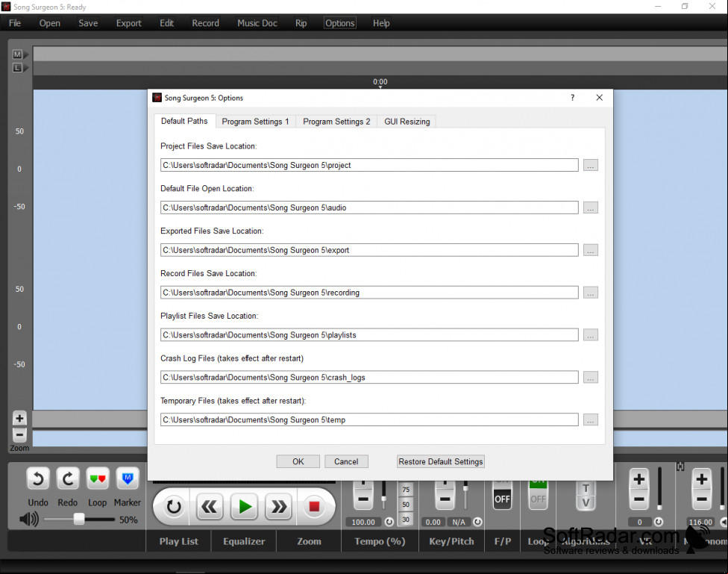Switch to the GUI Resizing tab
This screenshot has height=574, width=728.
407,122
